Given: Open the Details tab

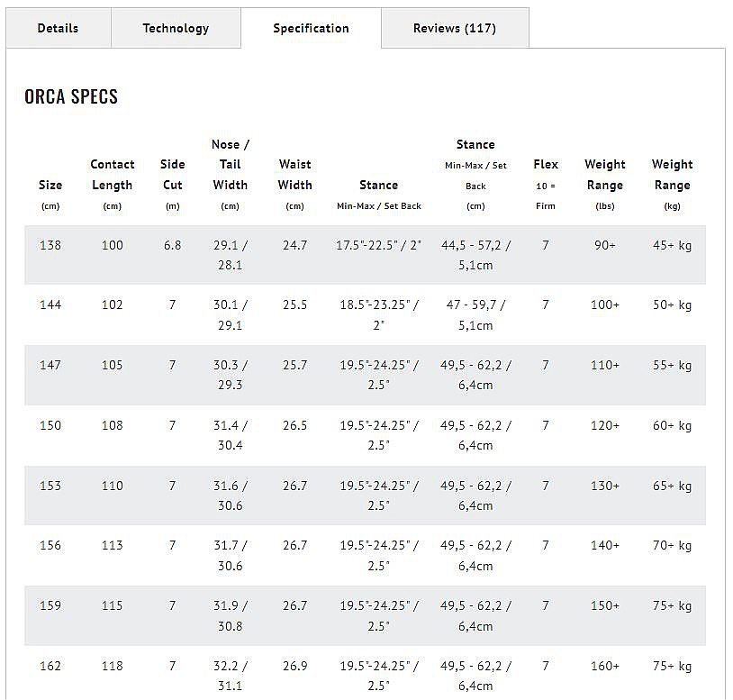Looking at the screenshot, I should coord(58,28).
